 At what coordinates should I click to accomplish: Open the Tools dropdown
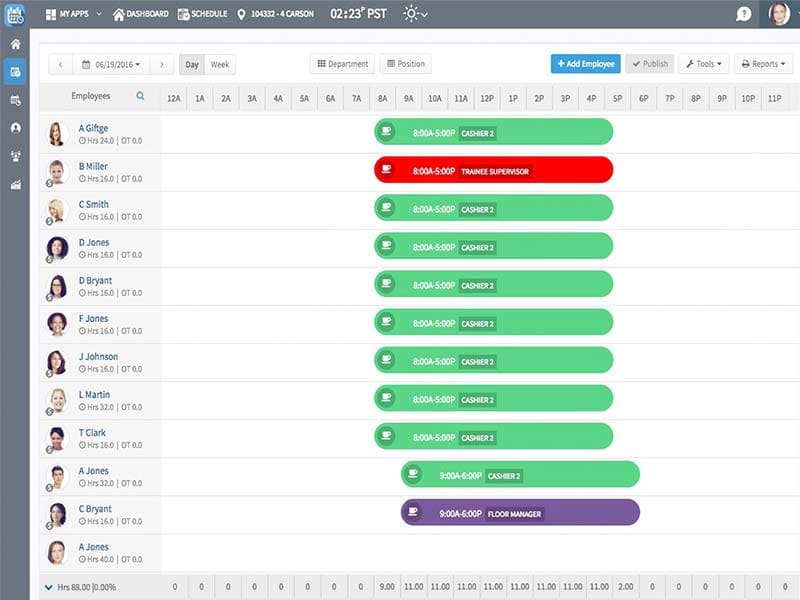coord(704,64)
